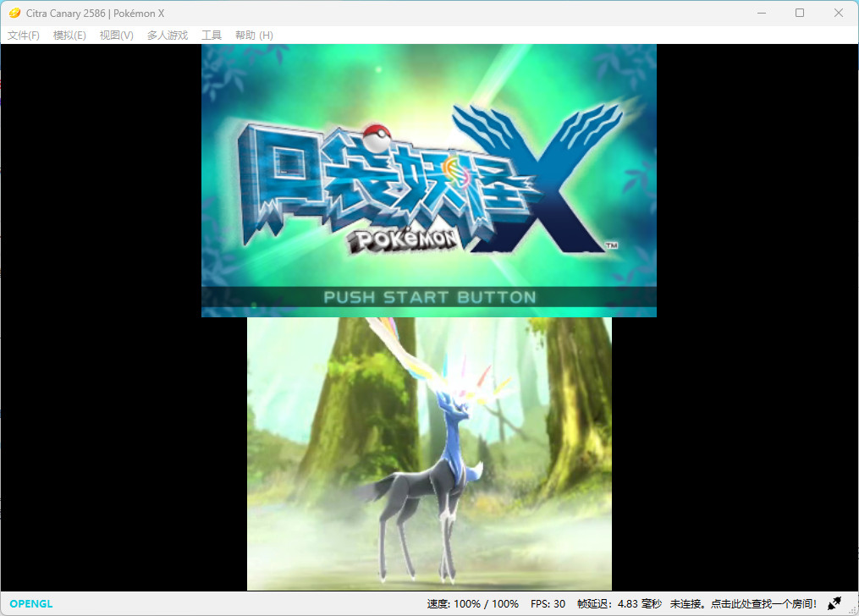
Task: Open the 工具 menu
Action: point(212,35)
